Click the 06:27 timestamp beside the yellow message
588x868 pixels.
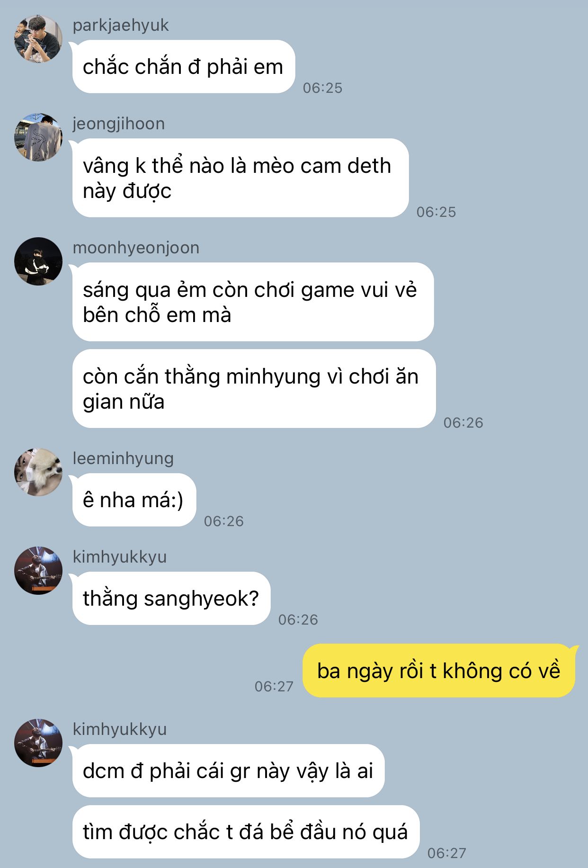(x=274, y=686)
